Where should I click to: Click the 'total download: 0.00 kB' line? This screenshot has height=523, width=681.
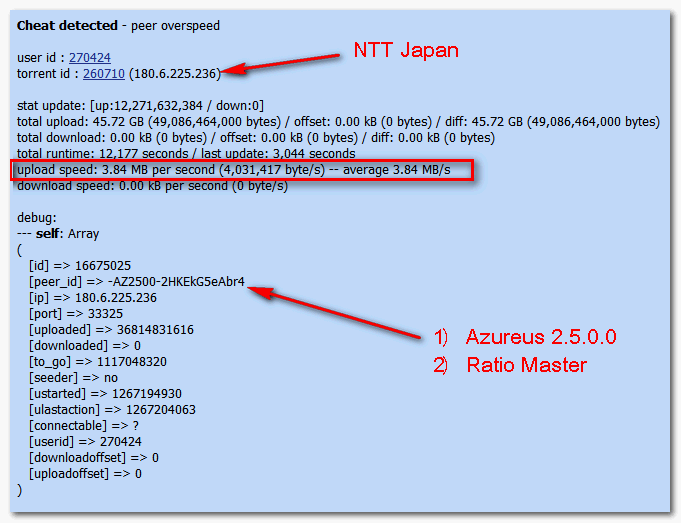click(256, 138)
